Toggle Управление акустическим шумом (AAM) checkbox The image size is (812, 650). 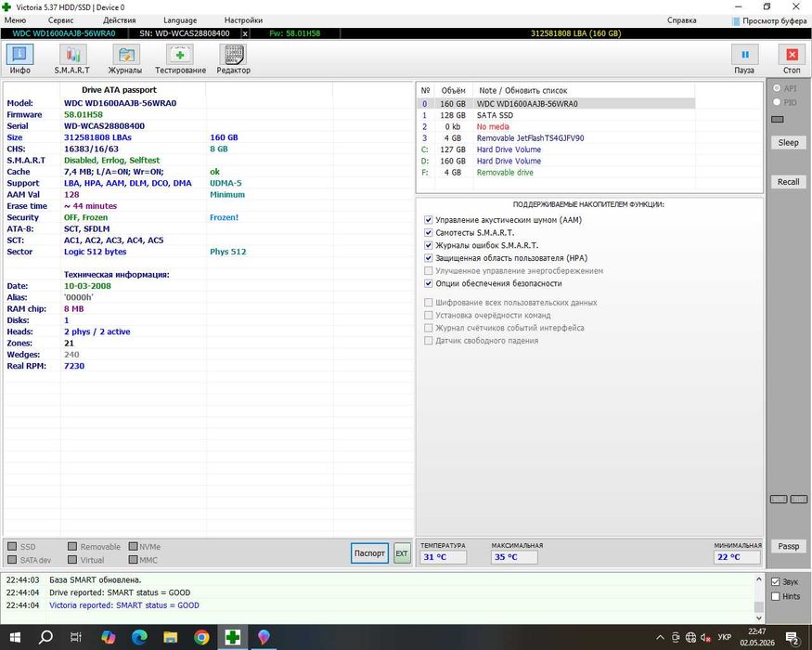click(x=428, y=220)
